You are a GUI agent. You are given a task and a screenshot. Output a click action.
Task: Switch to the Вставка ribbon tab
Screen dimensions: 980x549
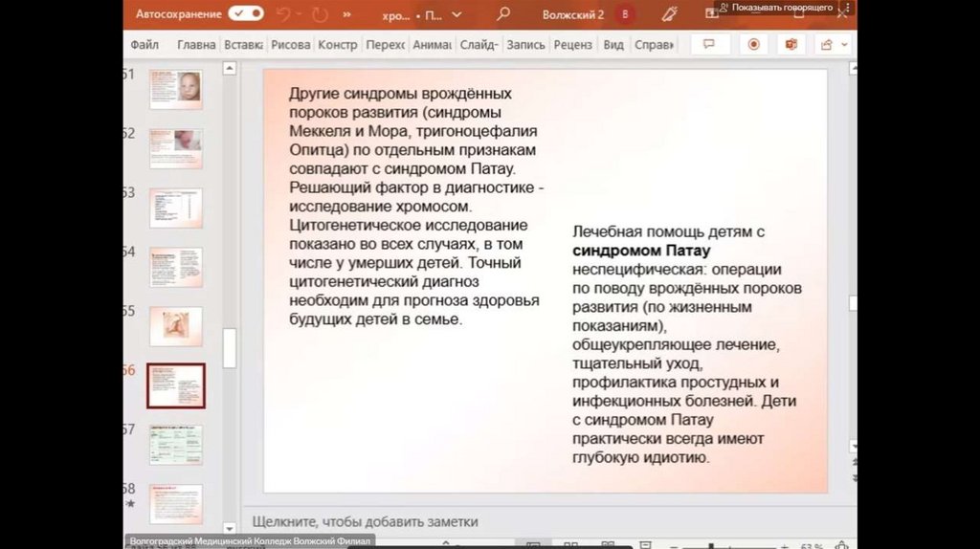[243, 45]
